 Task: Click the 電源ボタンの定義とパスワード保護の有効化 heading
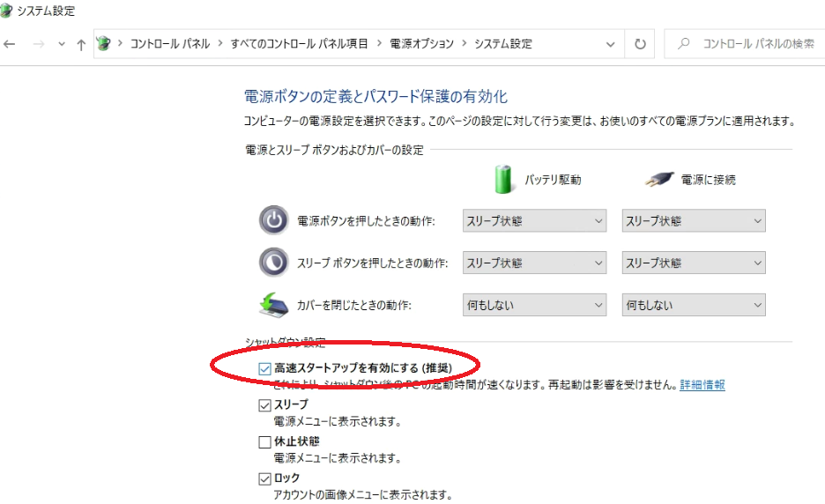[x=375, y=97]
